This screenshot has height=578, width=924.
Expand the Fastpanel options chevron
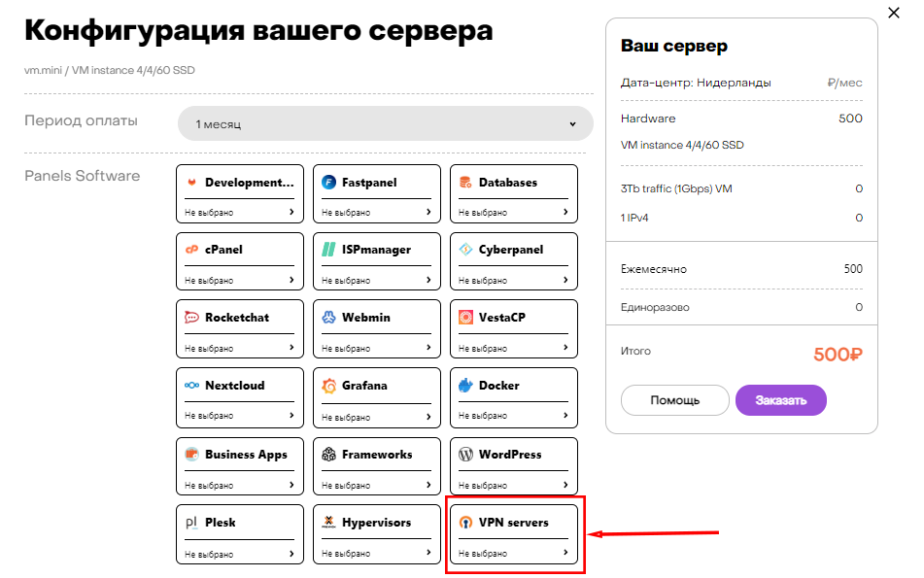[x=428, y=212]
